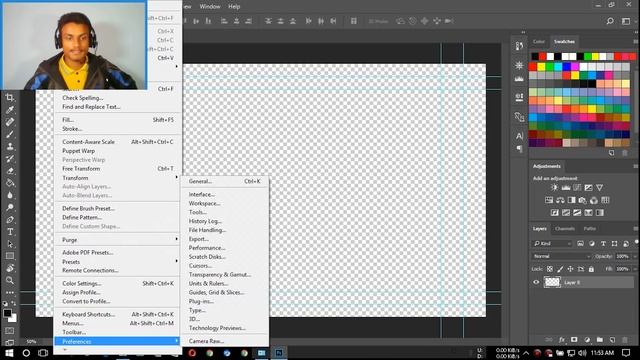This screenshot has height=360, width=640.
Task: Toggle filter for pixel layers
Action: (x=580, y=244)
